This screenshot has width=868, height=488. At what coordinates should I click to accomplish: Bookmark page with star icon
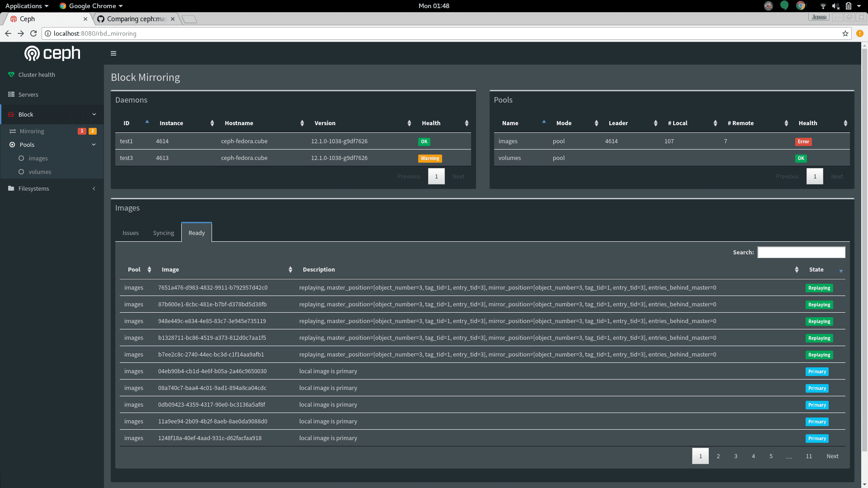pos(845,33)
